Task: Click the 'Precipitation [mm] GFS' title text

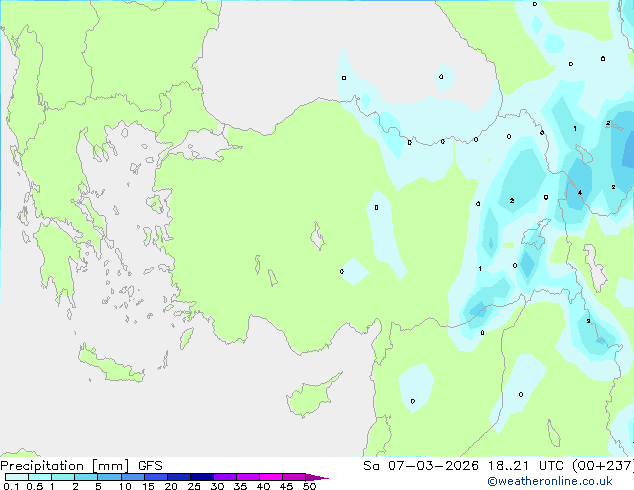Action: pyautogui.click(x=81, y=466)
